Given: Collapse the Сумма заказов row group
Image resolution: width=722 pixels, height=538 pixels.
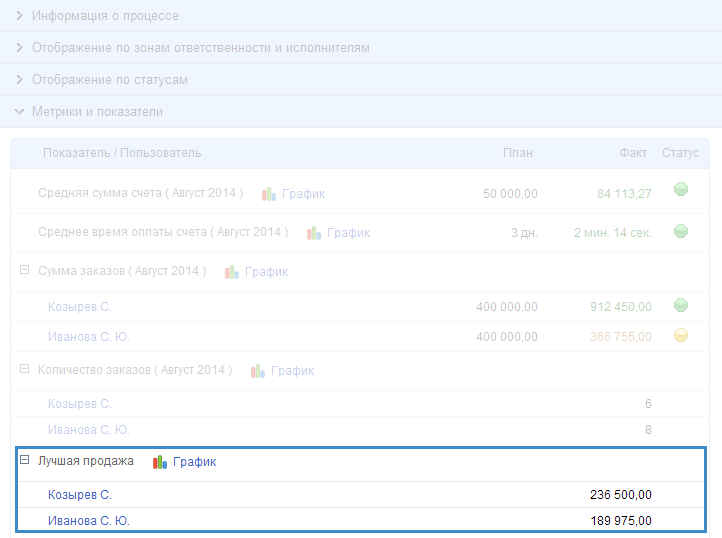Looking at the screenshot, I should [x=24, y=270].
